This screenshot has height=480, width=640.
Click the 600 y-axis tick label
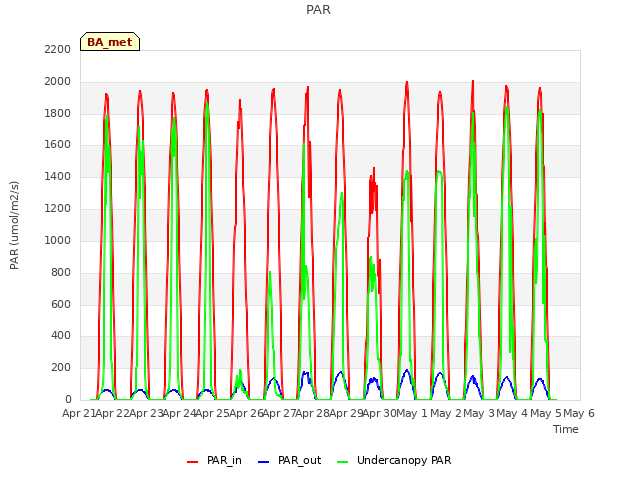pyautogui.click(x=61, y=304)
